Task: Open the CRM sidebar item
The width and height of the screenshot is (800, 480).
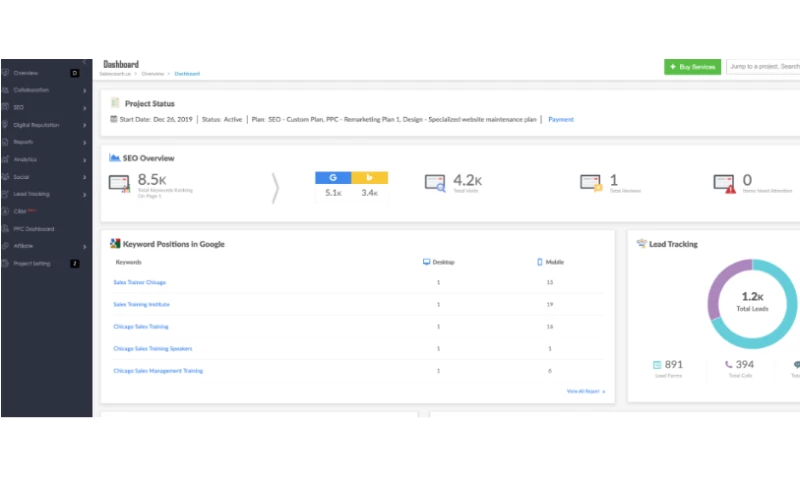Action: point(22,211)
